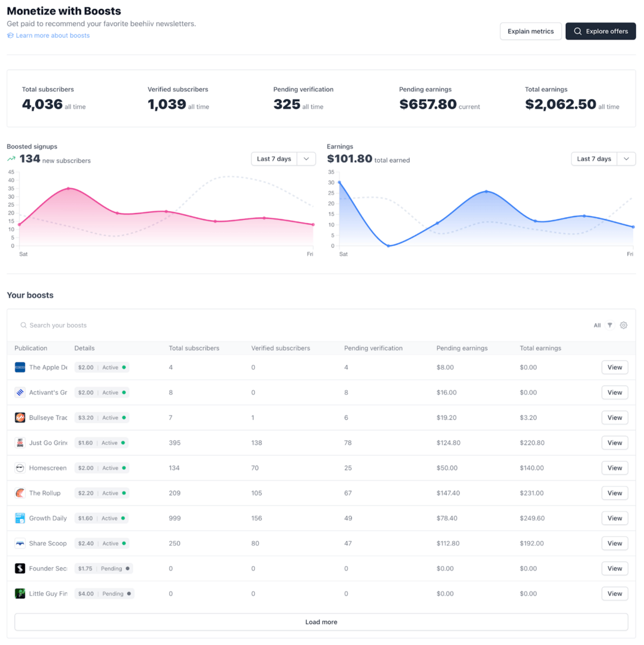Click Pending earnings column header
Viewport: 644px width, 645px height.
click(462, 348)
